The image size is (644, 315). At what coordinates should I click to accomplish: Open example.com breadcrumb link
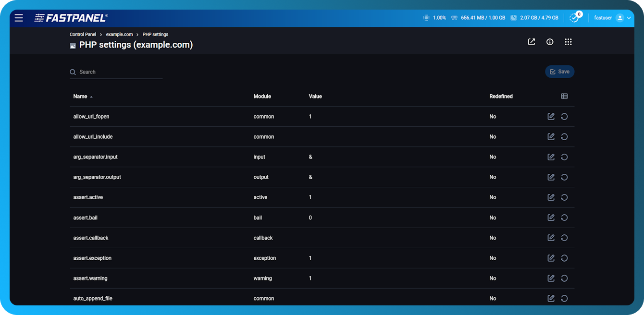119,34
